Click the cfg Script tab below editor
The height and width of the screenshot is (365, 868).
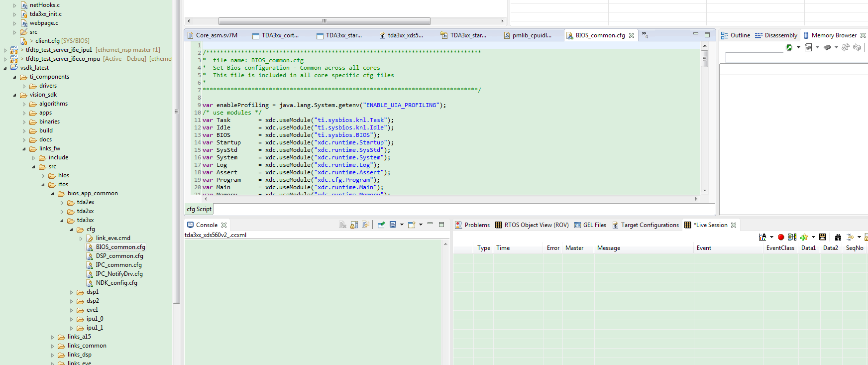199,209
